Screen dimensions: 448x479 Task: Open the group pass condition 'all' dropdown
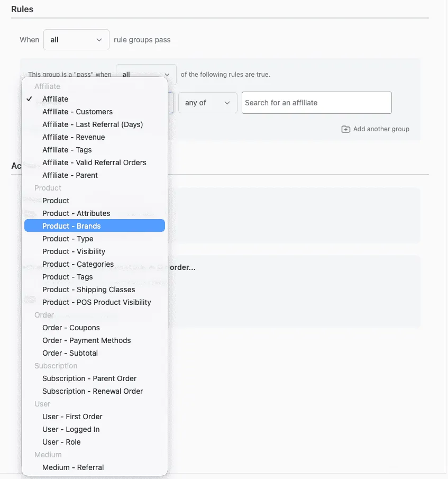pyautogui.click(x=146, y=74)
